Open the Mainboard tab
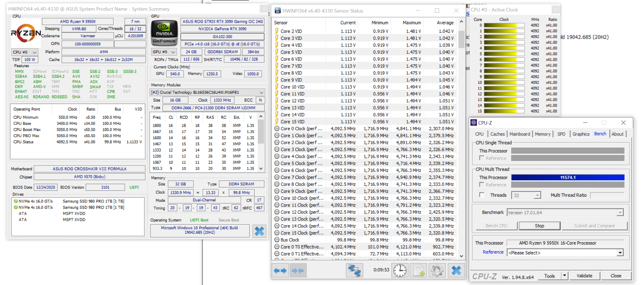Screen dimensions: 644x285 (520, 134)
